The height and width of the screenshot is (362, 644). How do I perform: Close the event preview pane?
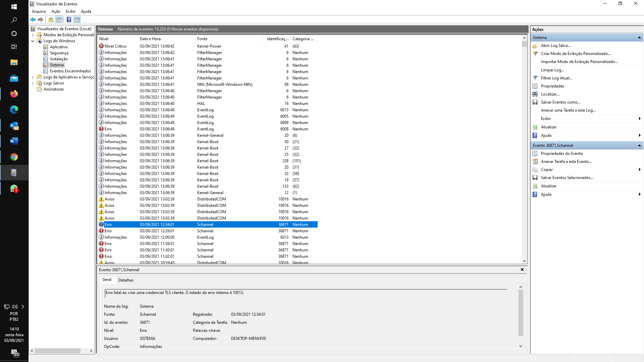coord(522,269)
